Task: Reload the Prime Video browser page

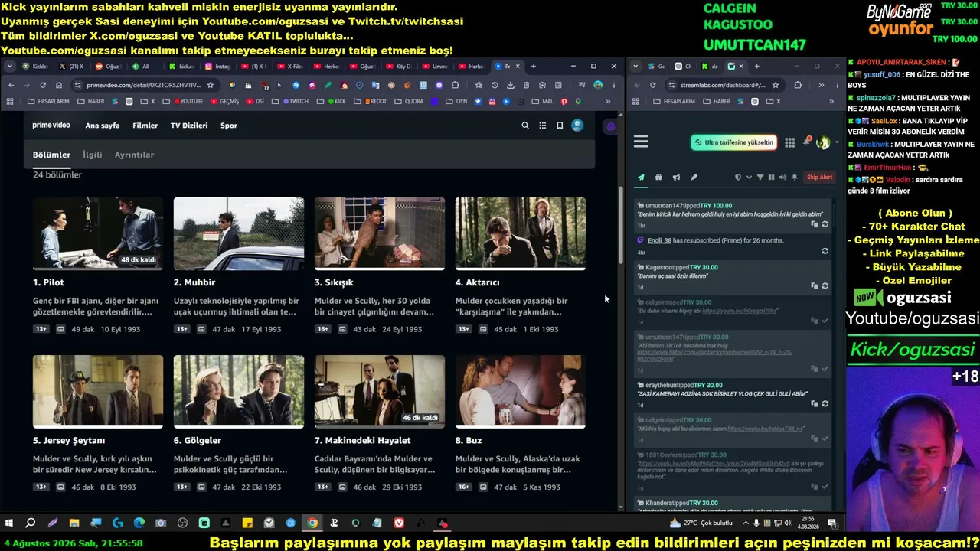Action: tap(43, 85)
